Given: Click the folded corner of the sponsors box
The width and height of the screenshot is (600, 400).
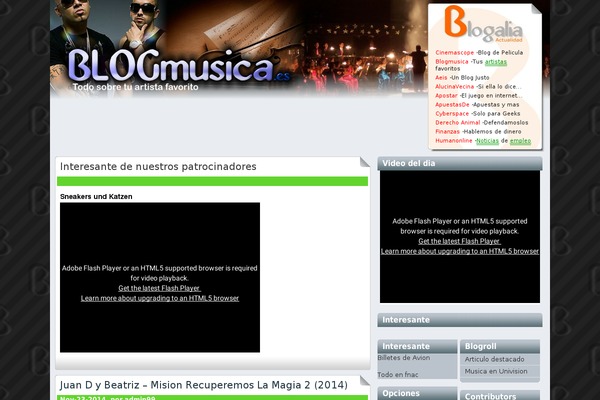Looking at the screenshot, I should pos(365,162).
